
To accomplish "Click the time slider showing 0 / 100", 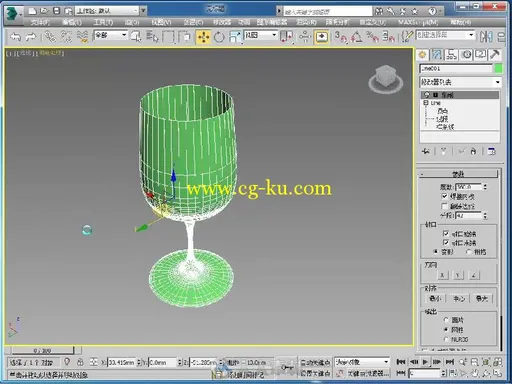I will point(42,351).
